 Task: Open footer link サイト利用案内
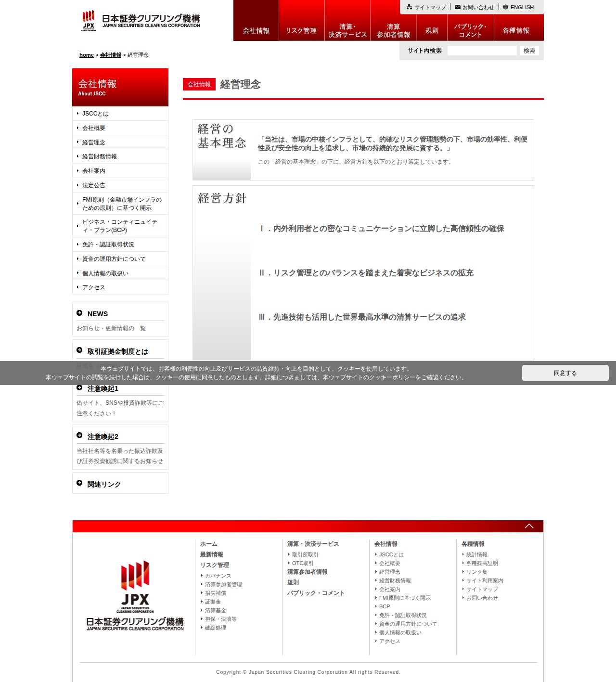pyautogui.click(x=485, y=580)
